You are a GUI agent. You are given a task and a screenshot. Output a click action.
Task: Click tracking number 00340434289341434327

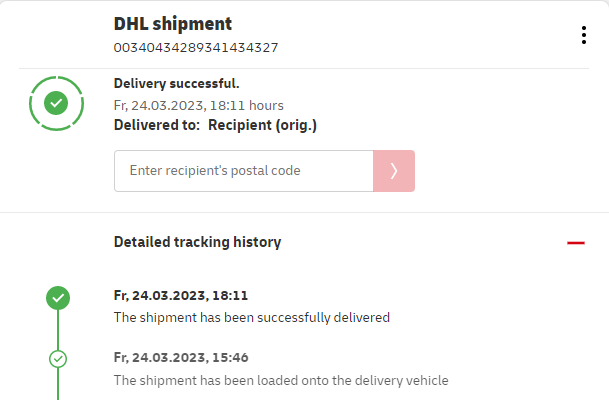[196, 47]
